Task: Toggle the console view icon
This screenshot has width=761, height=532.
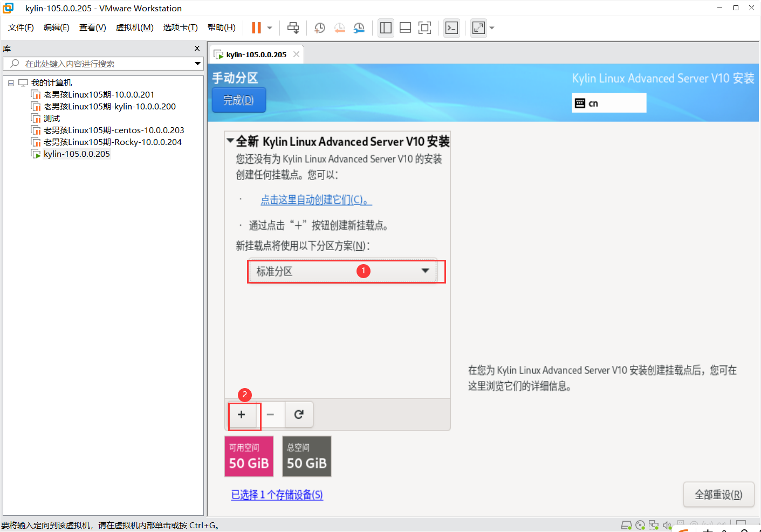Action: pyautogui.click(x=451, y=28)
